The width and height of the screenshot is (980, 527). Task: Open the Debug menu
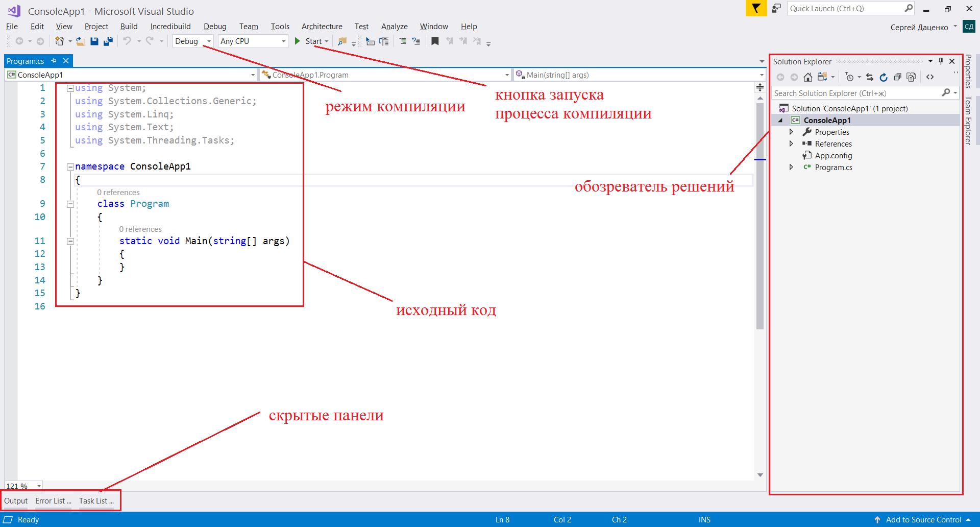pyautogui.click(x=215, y=27)
